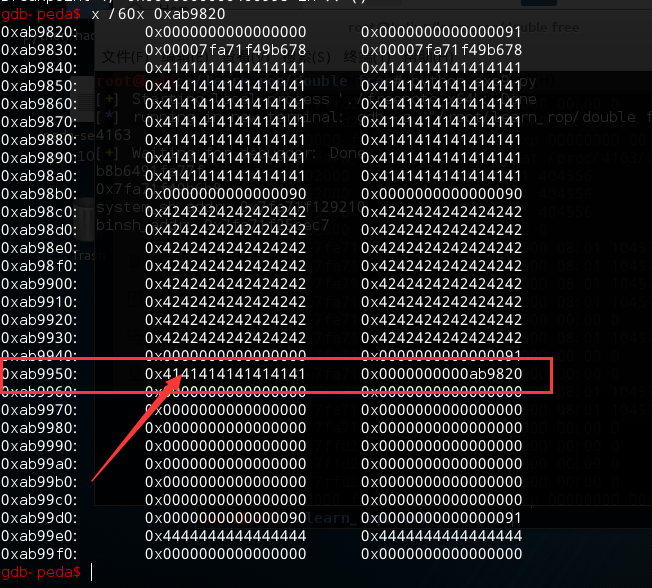Select first 0x00007fa71f49b678 value in 0xab9830 row
The width and height of the screenshot is (652, 588).
(225, 49)
